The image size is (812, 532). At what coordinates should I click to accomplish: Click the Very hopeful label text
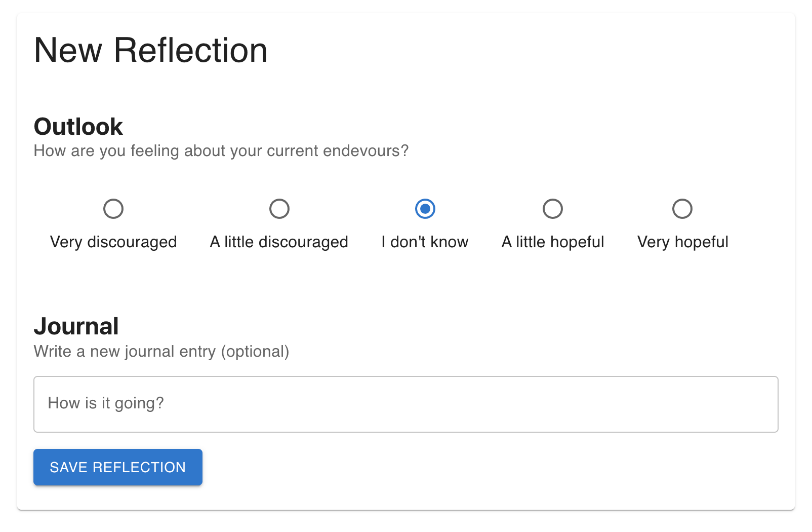(682, 242)
